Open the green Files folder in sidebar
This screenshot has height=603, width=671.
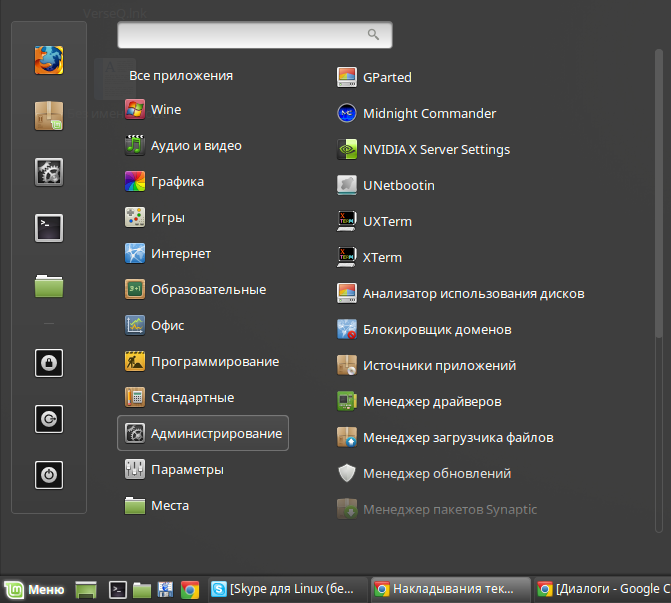coord(49,285)
